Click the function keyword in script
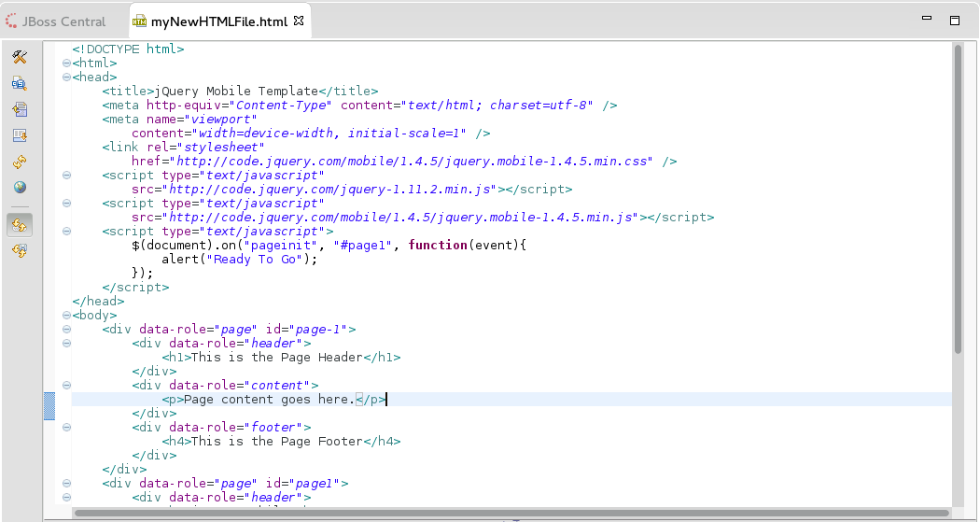Image resolution: width=980 pixels, height=522 pixels. tap(438, 245)
